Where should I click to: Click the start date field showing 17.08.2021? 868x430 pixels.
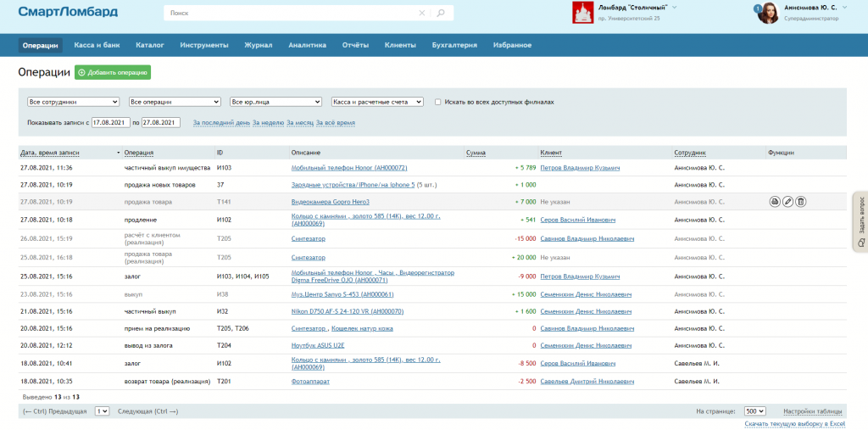[110, 122]
